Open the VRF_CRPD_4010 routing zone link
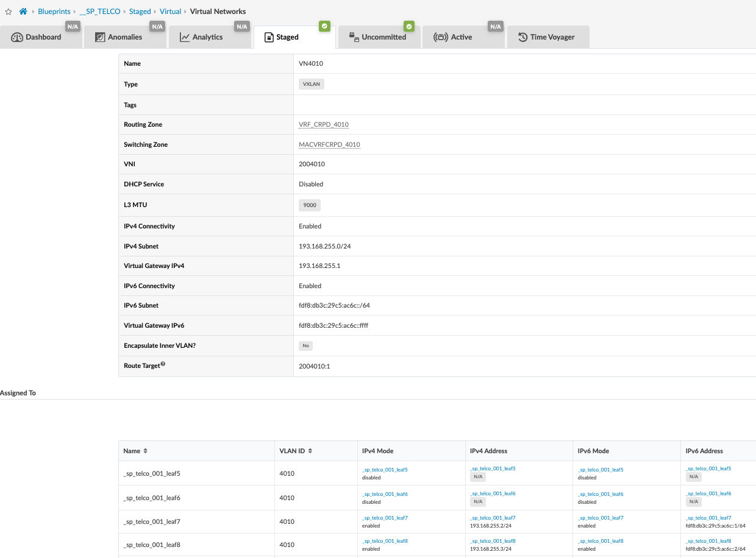Viewport: 756px width, 558px height. click(324, 125)
